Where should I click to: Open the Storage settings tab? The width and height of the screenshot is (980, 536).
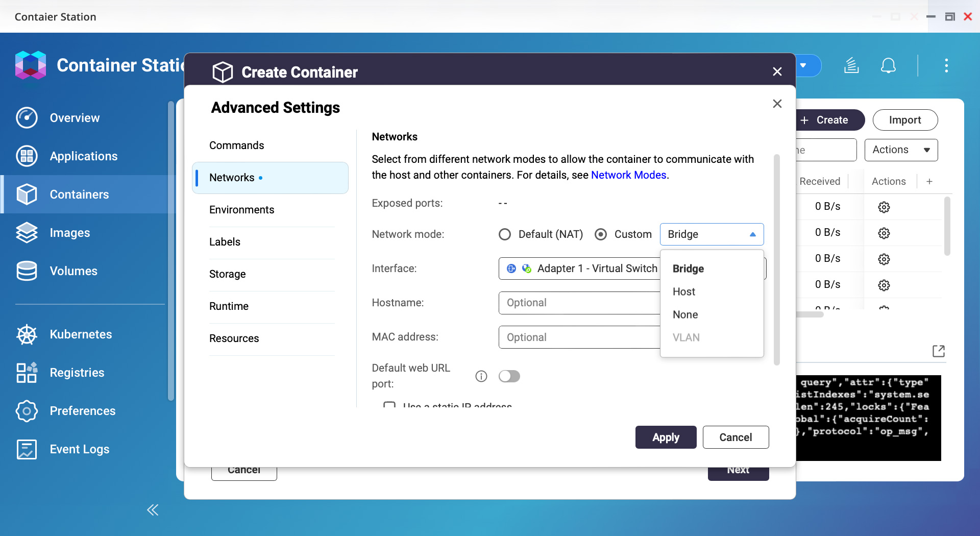click(x=227, y=274)
